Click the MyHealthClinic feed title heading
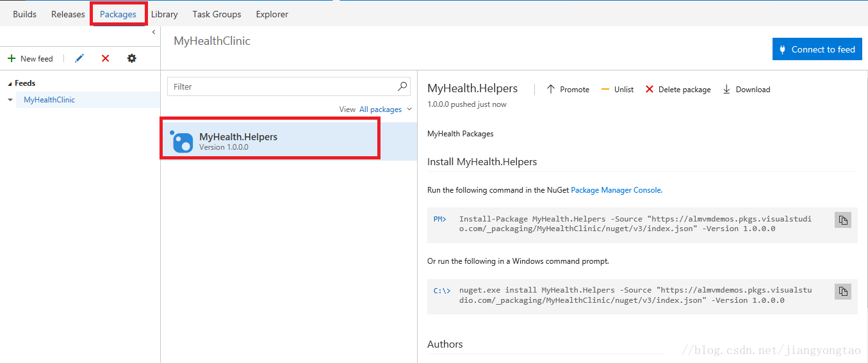 [x=212, y=41]
